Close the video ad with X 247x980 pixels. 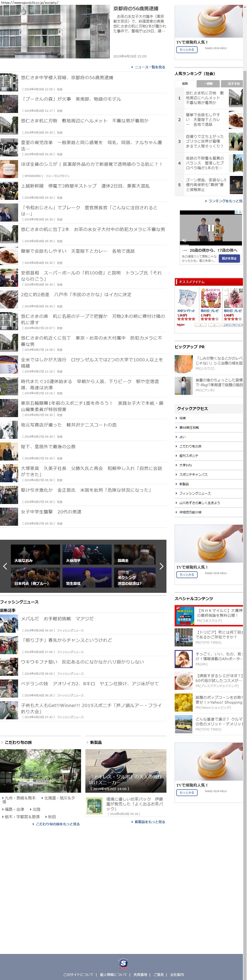coord(240,212)
